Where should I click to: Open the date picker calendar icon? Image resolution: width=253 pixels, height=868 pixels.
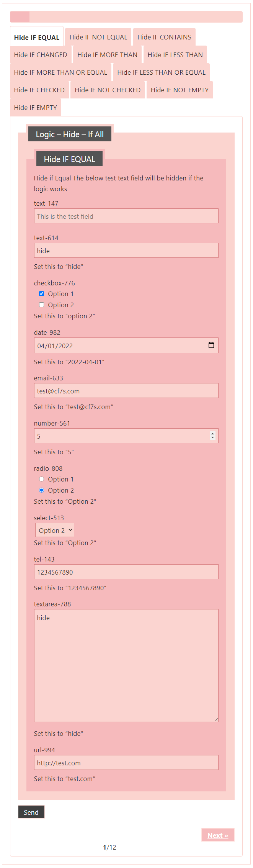click(211, 345)
